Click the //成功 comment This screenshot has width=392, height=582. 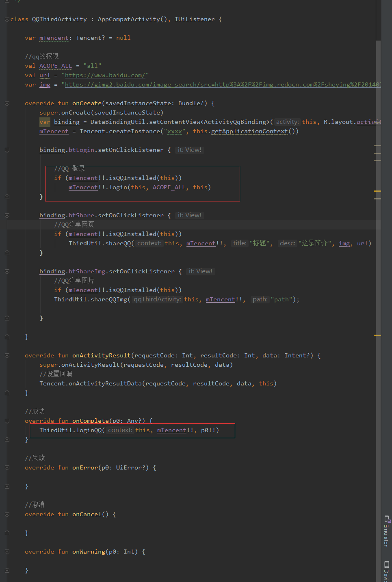coord(35,411)
